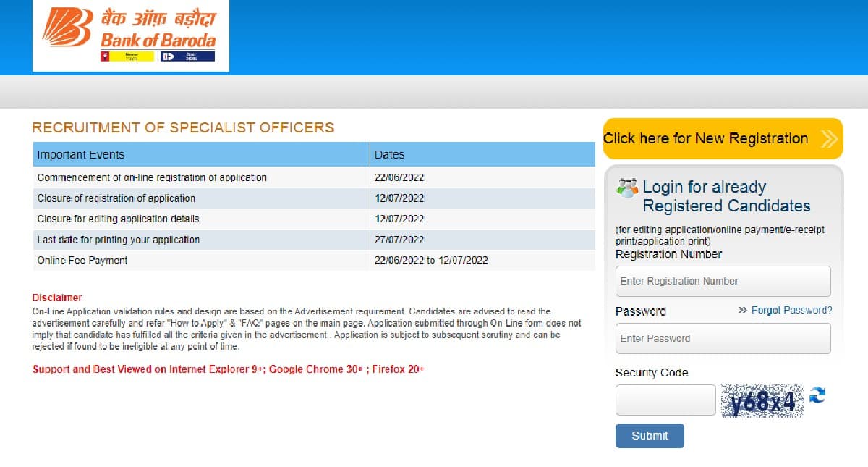Click the Security Code input box

pos(665,399)
